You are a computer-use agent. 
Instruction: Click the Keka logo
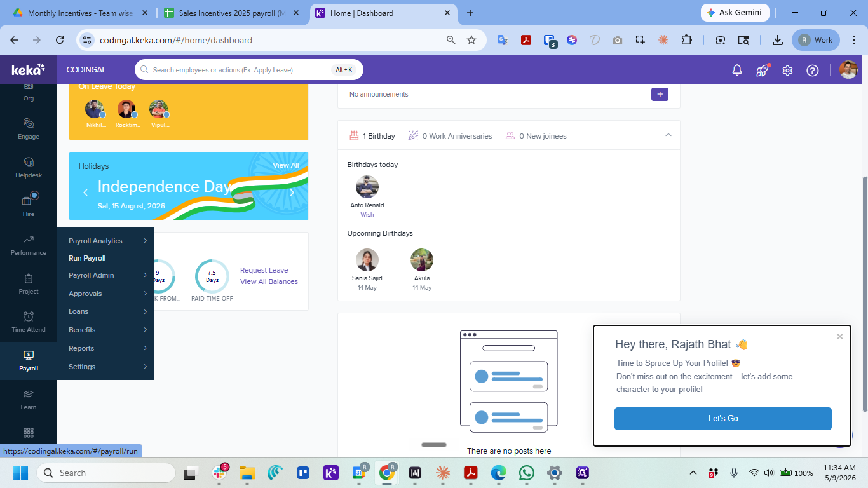coord(28,69)
